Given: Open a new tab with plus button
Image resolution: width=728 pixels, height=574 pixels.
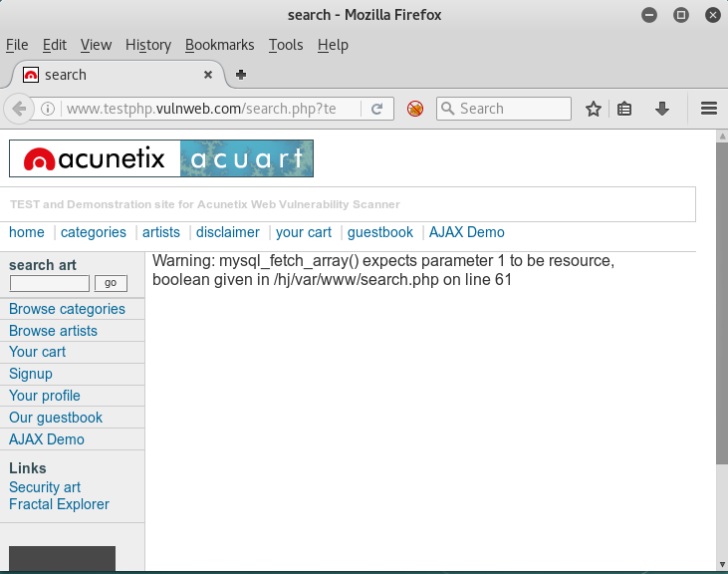Looking at the screenshot, I should point(241,75).
